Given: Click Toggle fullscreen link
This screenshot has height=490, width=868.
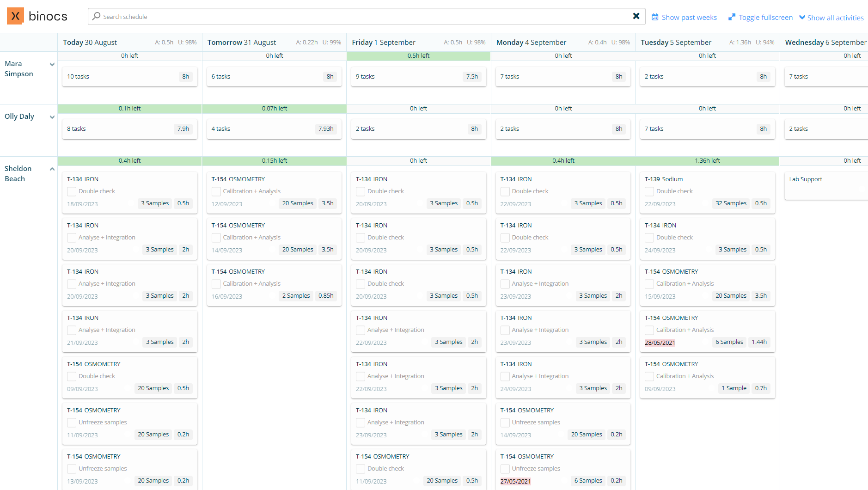Looking at the screenshot, I should click(765, 18).
